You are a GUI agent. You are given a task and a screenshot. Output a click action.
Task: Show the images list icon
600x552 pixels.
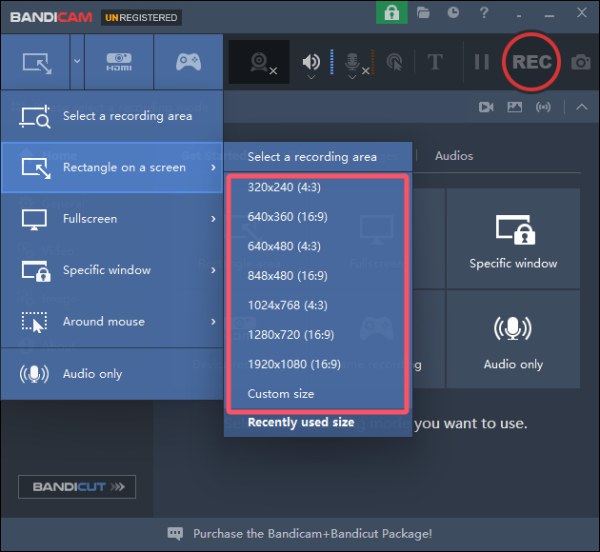(x=514, y=107)
